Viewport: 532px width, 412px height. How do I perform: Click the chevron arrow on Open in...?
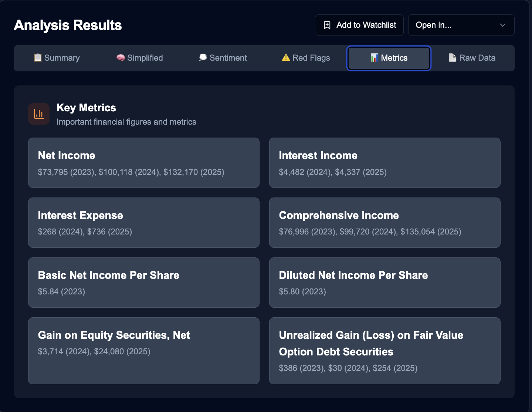502,25
